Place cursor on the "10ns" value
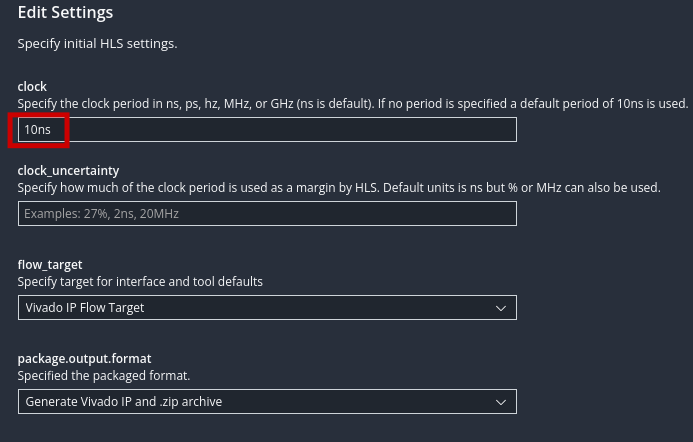 [38, 130]
